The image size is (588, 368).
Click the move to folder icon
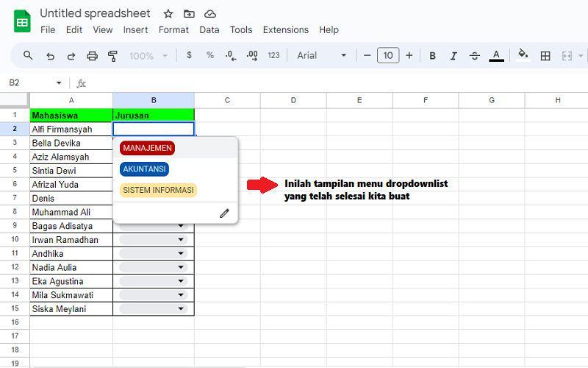pos(189,14)
